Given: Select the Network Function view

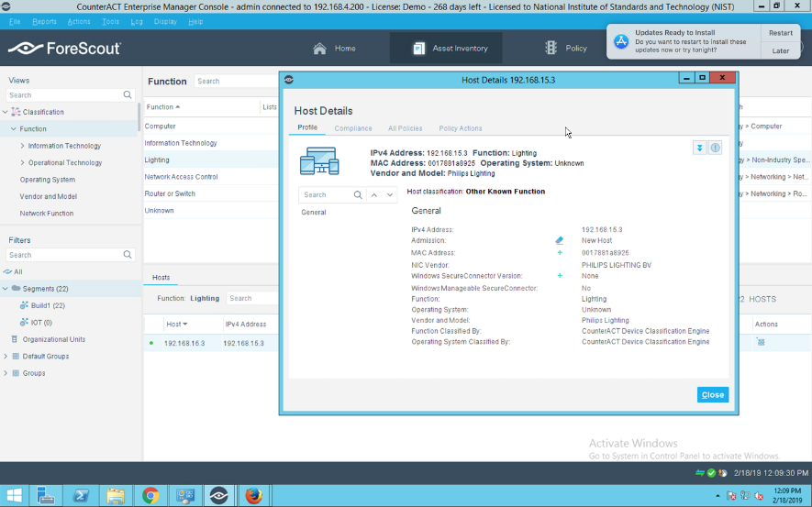Looking at the screenshot, I should pyautogui.click(x=47, y=213).
